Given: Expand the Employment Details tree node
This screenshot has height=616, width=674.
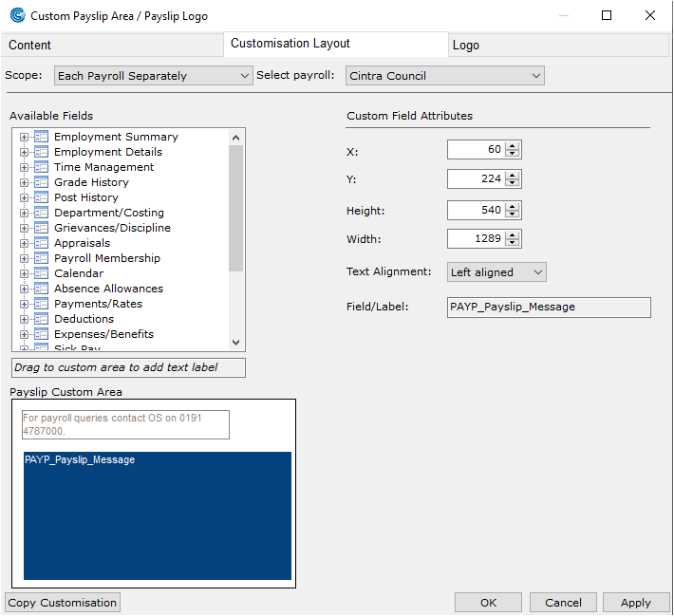Looking at the screenshot, I should point(25,152).
